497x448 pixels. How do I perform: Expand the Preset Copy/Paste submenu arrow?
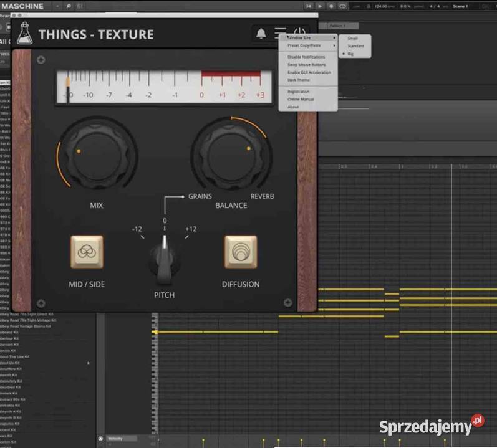point(334,45)
